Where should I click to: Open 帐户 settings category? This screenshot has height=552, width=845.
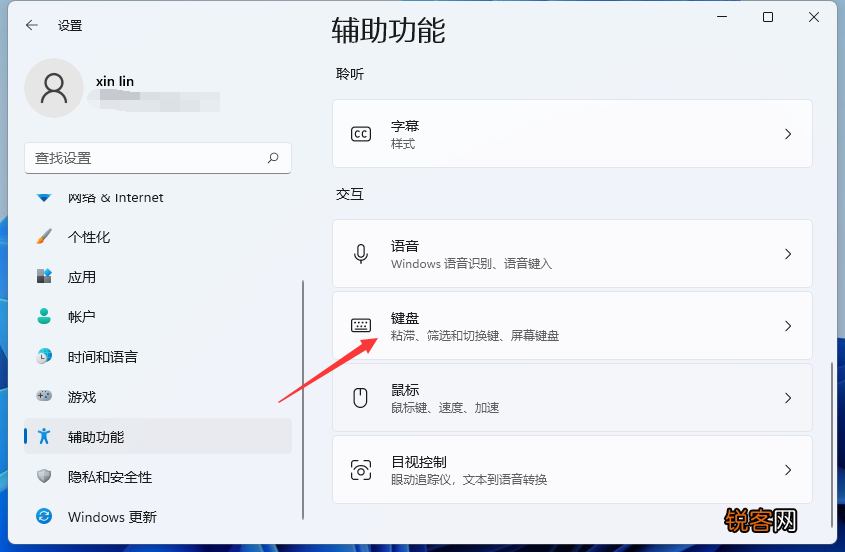coord(158,316)
